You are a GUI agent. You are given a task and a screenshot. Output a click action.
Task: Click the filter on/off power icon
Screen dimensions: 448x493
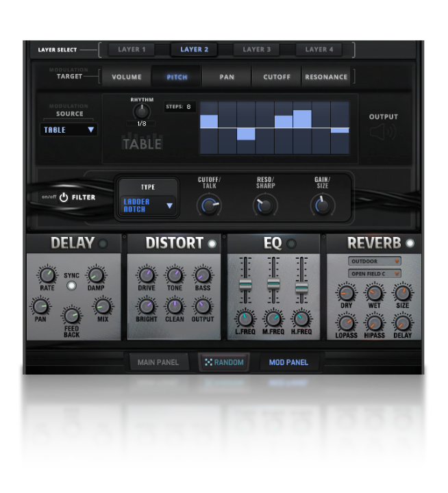point(64,197)
